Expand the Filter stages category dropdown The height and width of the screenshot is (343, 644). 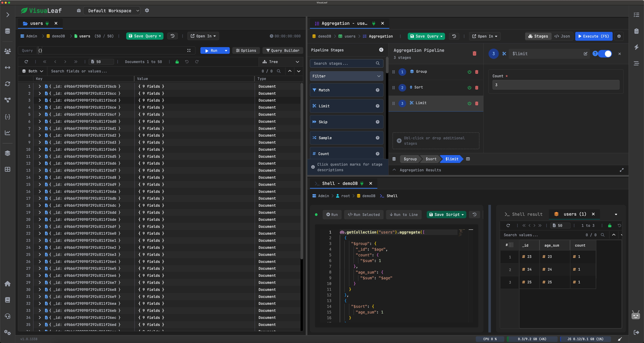346,76
